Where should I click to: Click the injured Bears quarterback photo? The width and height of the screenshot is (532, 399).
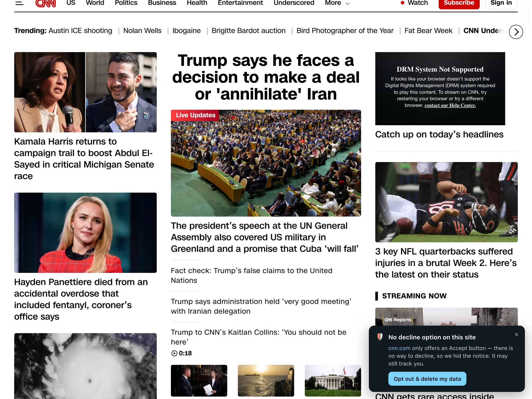click(x=446, y=202)
